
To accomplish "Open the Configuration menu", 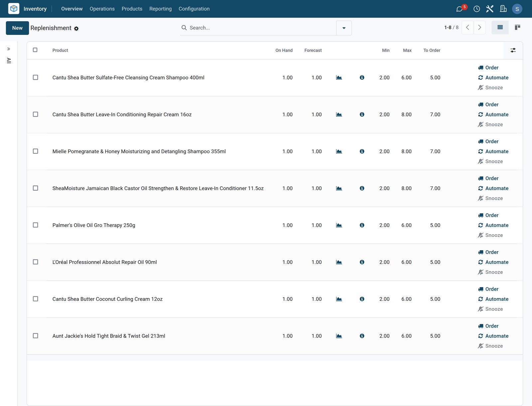I will [194, 9].
